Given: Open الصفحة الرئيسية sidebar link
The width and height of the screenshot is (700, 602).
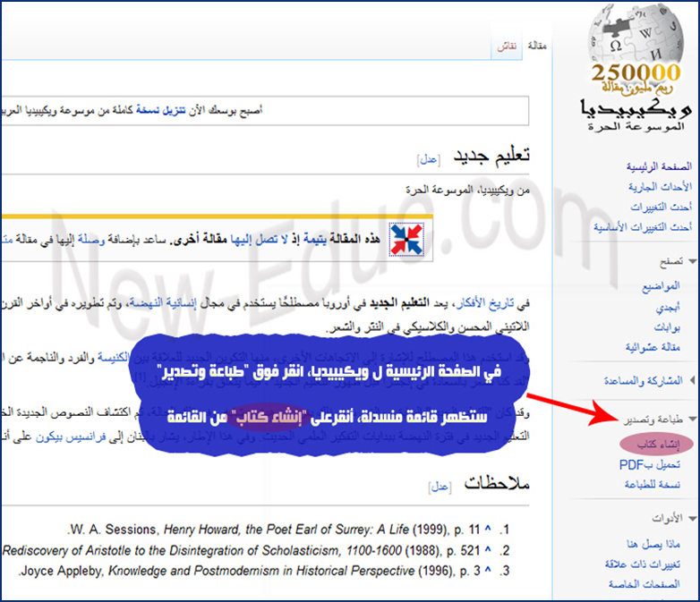Looking at the screenshot, I should click(x=659, y=166).
